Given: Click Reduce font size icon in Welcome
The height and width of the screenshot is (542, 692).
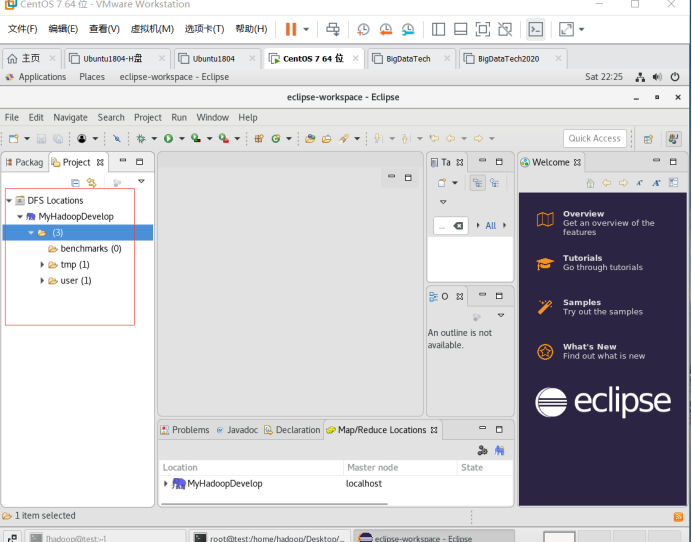Looking at the screenshot, I should click(639, 183).
